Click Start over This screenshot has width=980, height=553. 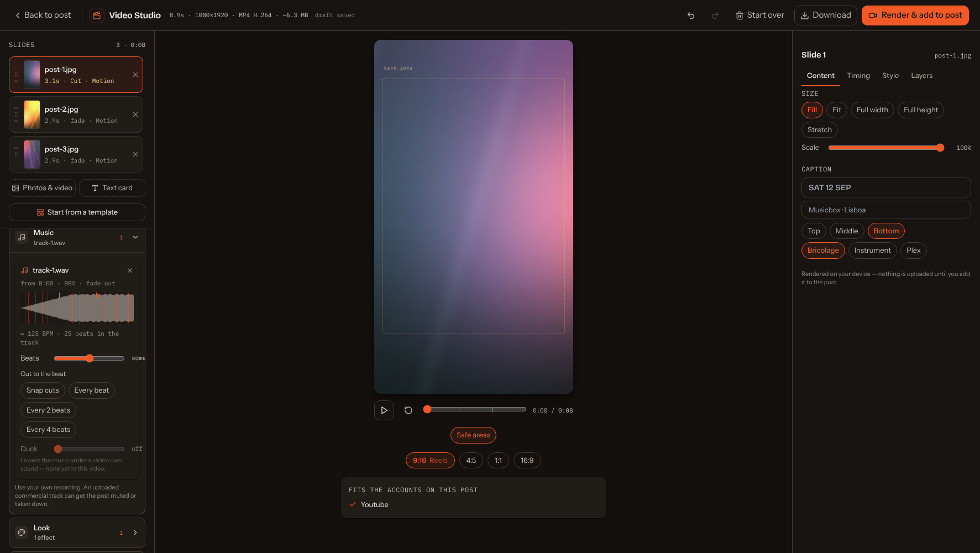click(759, 15)
